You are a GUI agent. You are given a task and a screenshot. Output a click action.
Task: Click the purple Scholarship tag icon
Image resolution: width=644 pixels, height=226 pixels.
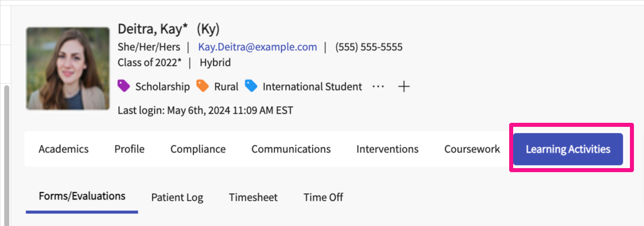click(x=124, y=86)
